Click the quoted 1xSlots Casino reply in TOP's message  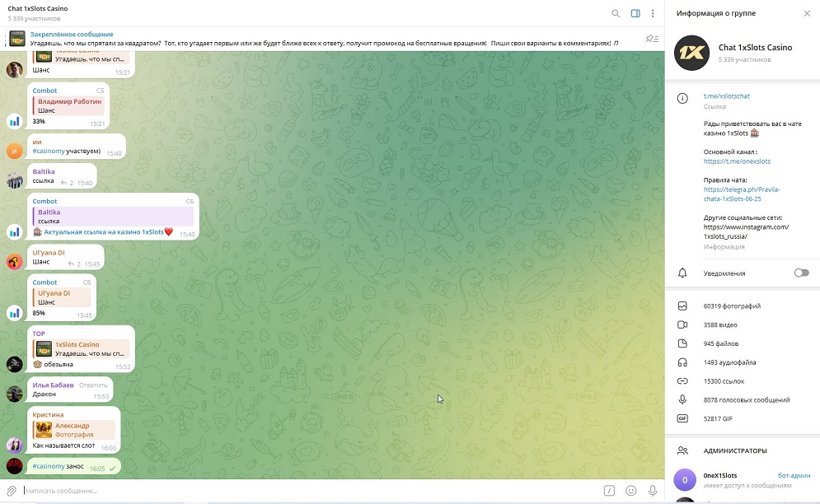coord(81,348)
